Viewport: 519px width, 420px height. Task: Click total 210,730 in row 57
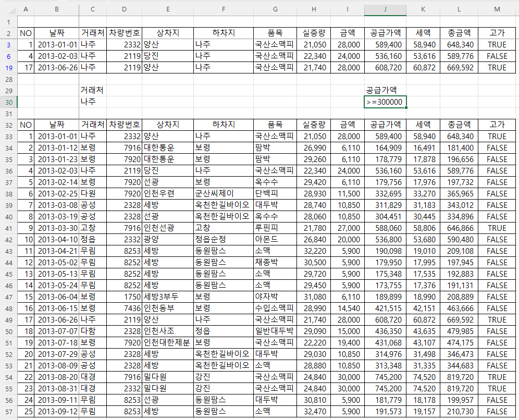pos(459,412)
